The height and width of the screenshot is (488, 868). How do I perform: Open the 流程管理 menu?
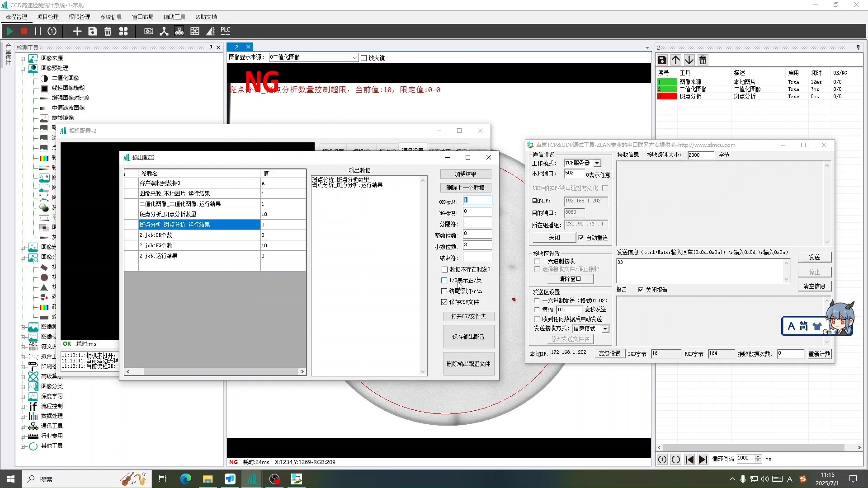16,17
